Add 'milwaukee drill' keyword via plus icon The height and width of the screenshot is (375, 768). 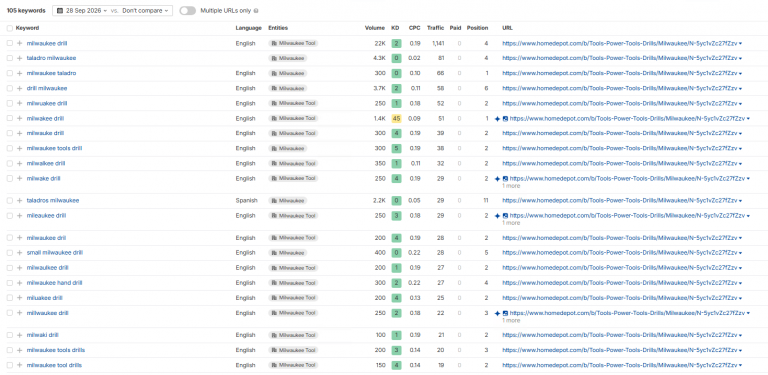click(20, 43)
